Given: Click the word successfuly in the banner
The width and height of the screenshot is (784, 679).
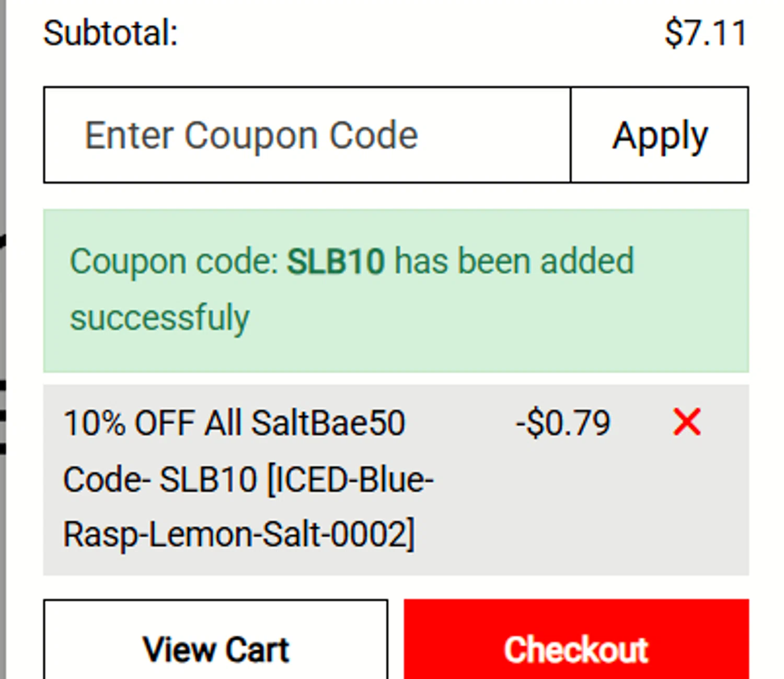Looking at the screenshot, I should click(x=160, y=318).
